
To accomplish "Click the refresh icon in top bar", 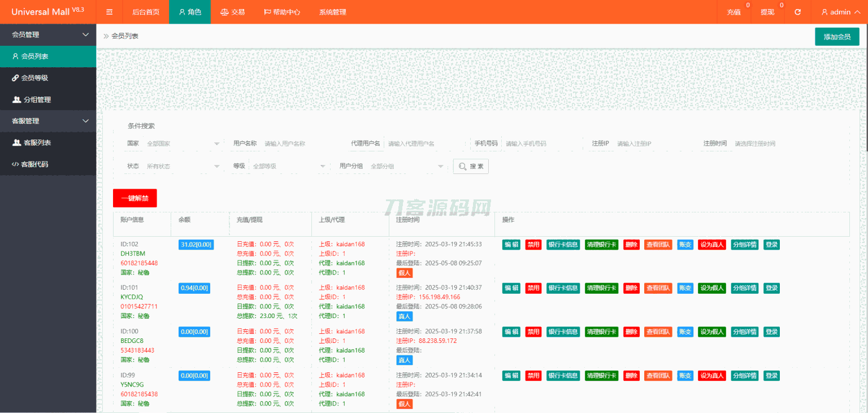I will tap(797, 12).
